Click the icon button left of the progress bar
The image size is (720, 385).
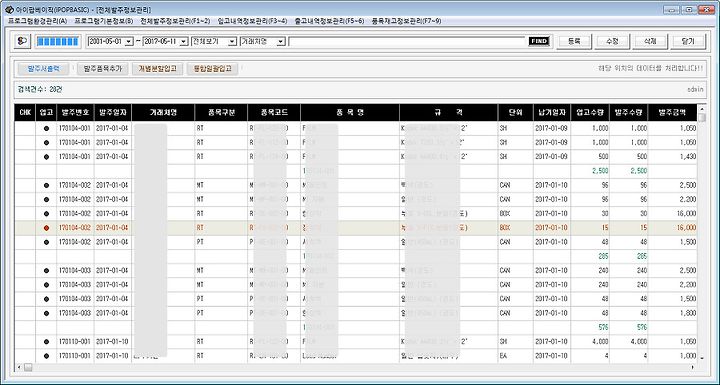tap(22, 41)
